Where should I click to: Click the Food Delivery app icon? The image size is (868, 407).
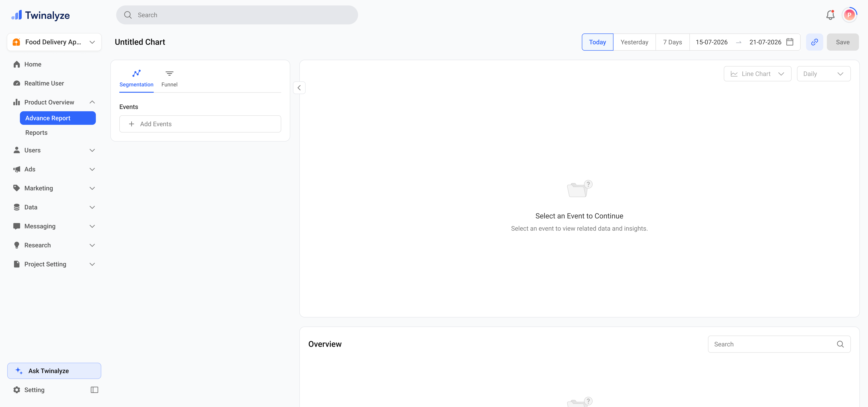[16, 42]
